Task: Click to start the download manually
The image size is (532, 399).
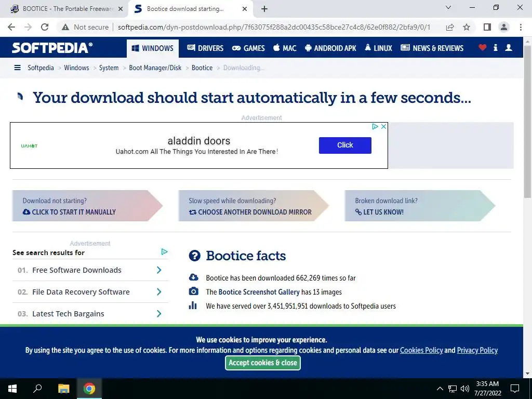Action: click(87, 206)
